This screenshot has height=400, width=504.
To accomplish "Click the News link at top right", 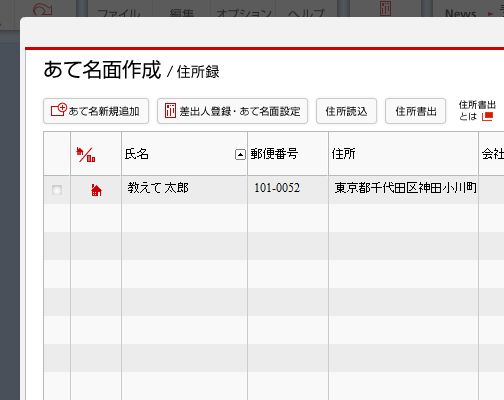I will pyautogui.click(x=461, y=13).
